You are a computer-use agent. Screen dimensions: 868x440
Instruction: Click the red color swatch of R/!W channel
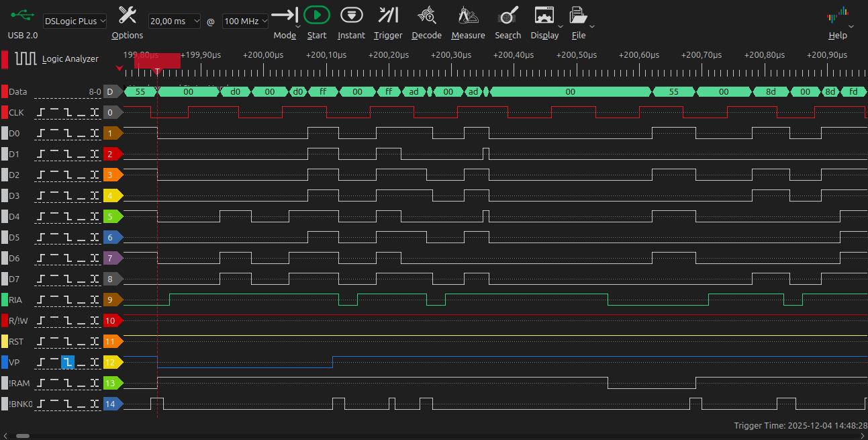click(x=5, y=321)
